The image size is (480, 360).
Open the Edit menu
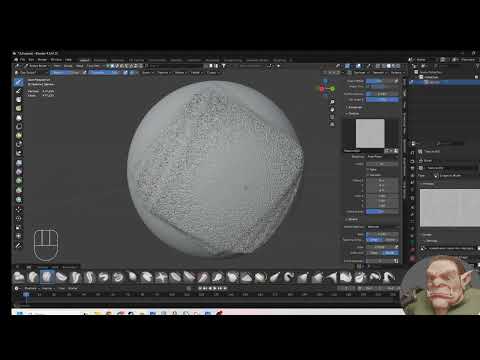31,60
